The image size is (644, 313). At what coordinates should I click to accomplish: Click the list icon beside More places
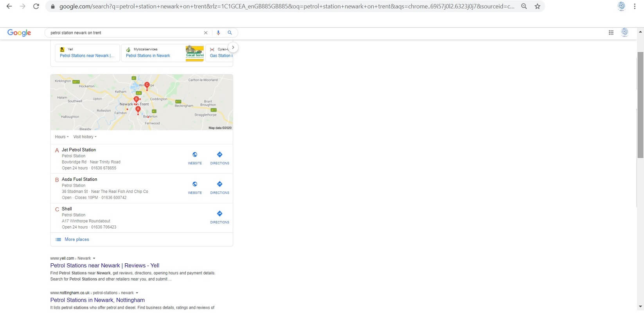tap(58, 239)
